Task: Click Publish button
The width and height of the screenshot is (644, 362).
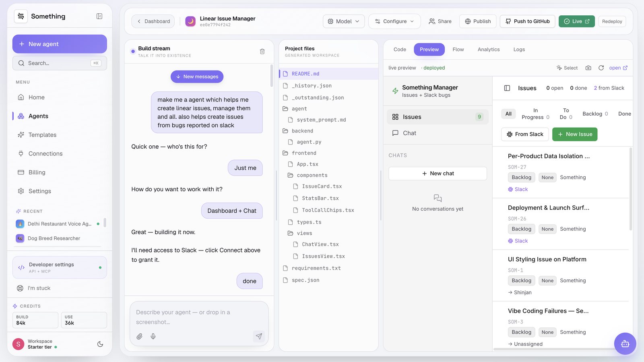Action: coord(478,21)
